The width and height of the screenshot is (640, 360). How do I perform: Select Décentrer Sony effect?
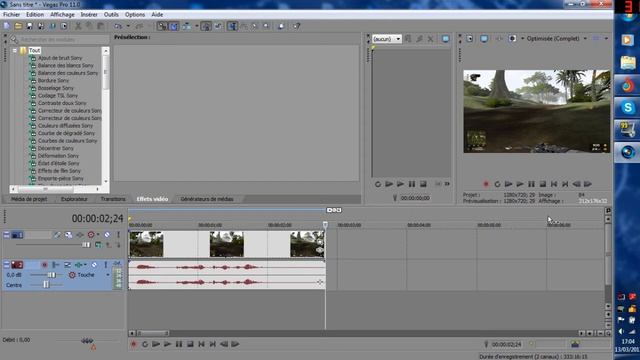point(56,148)
